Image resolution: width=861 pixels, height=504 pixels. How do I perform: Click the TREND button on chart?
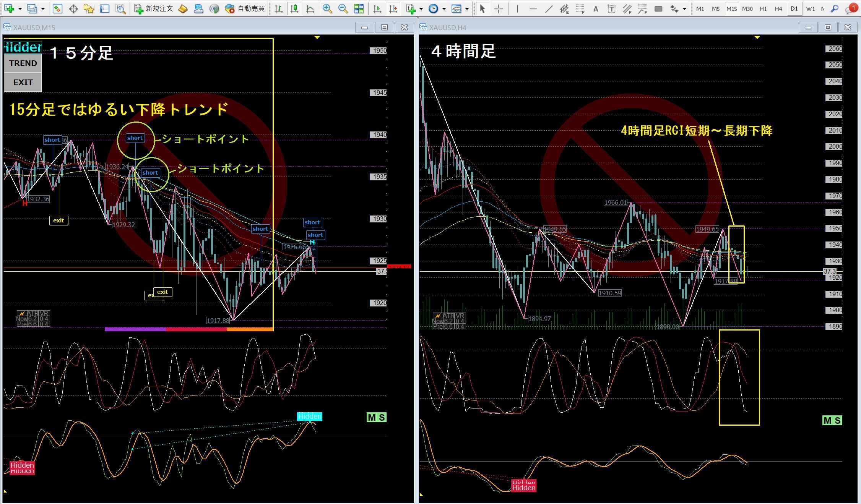[23, 63]
